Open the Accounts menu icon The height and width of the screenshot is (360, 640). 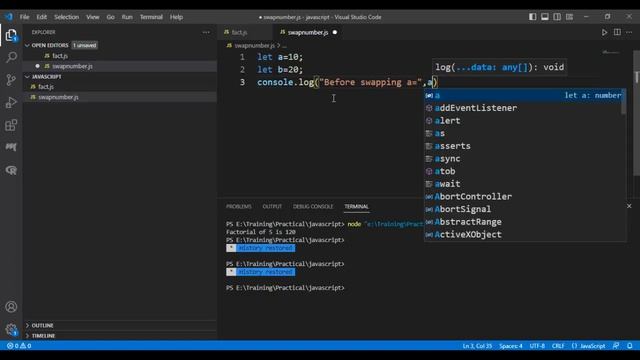click(x=11, y=307)
